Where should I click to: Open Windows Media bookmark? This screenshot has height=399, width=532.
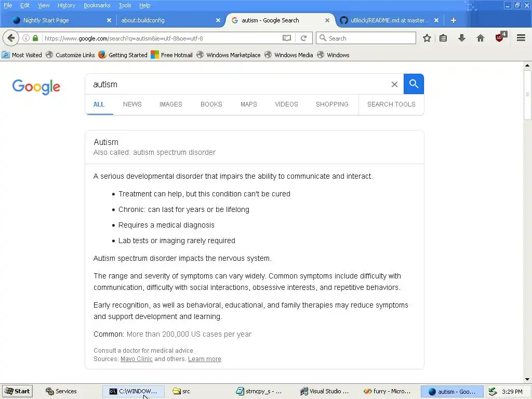[x=289, y=55]
